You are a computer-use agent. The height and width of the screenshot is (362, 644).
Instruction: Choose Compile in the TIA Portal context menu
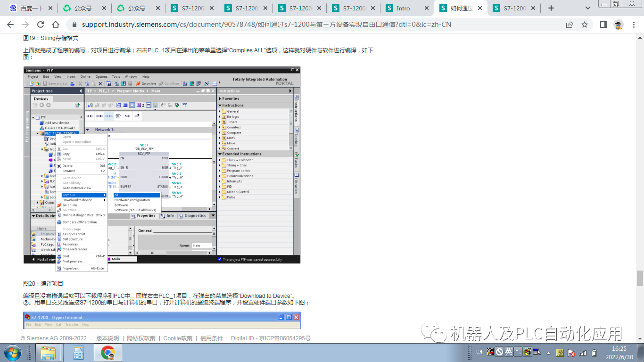coord(82,195)
